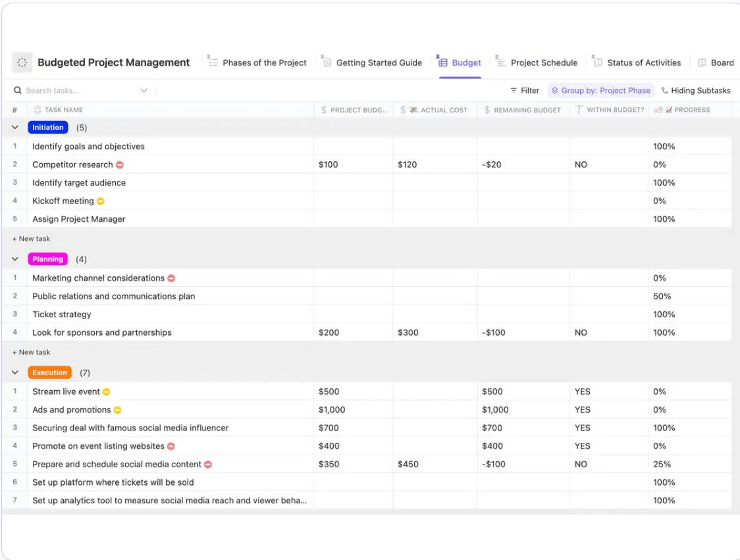Open the Getting Started Guide tab
The width and height of the screenshot is (740, 560).
(372, 63)
